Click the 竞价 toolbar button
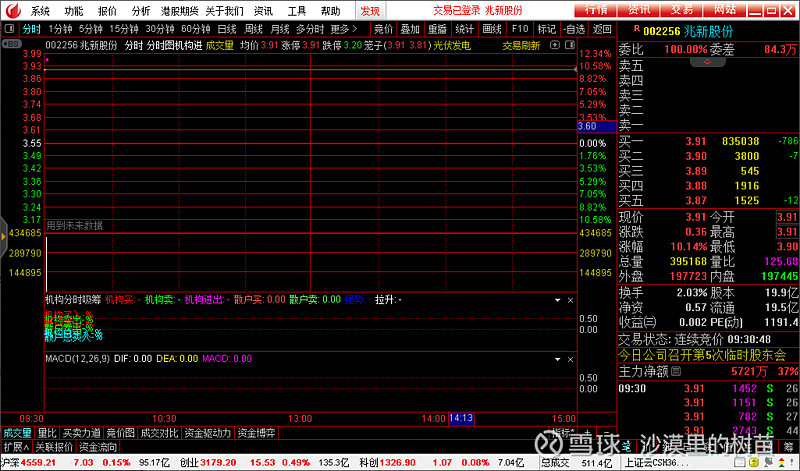 384,29
